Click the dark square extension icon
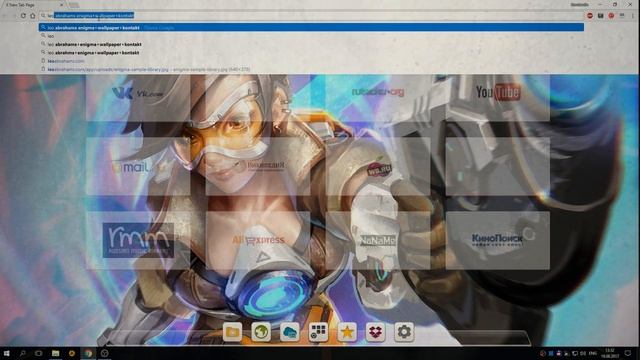Image resolution: width=640 pixels, height=360 pixels. 600,16
